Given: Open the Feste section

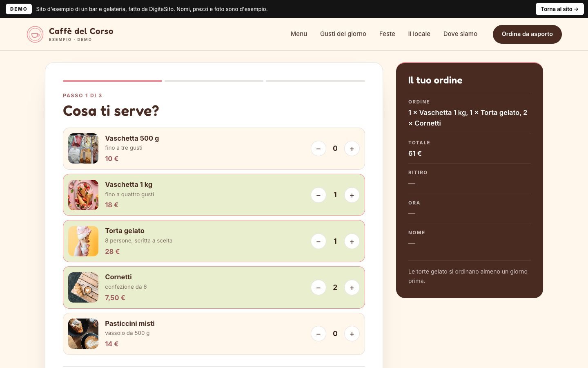Looking at the screenshot, I should pos(387,34).
